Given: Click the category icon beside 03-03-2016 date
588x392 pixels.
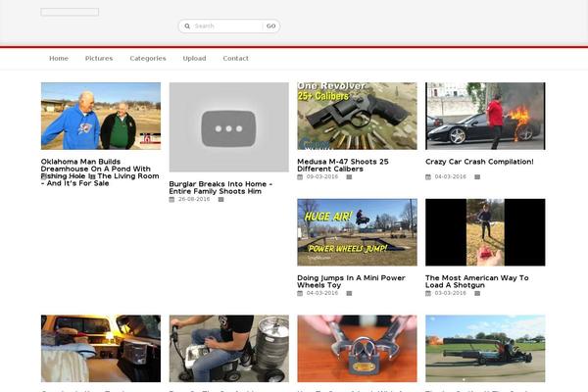Looking at the screenshot, I should click(x=477, y=293).
